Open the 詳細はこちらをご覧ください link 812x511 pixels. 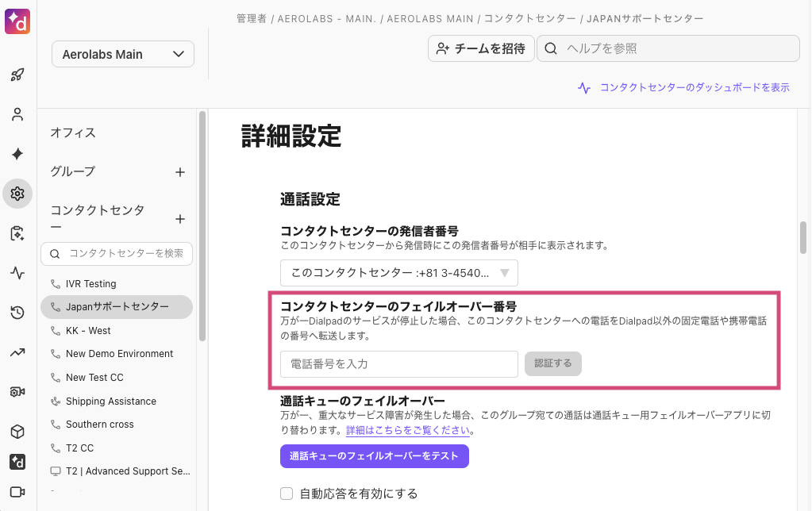[x=409, y=431]
